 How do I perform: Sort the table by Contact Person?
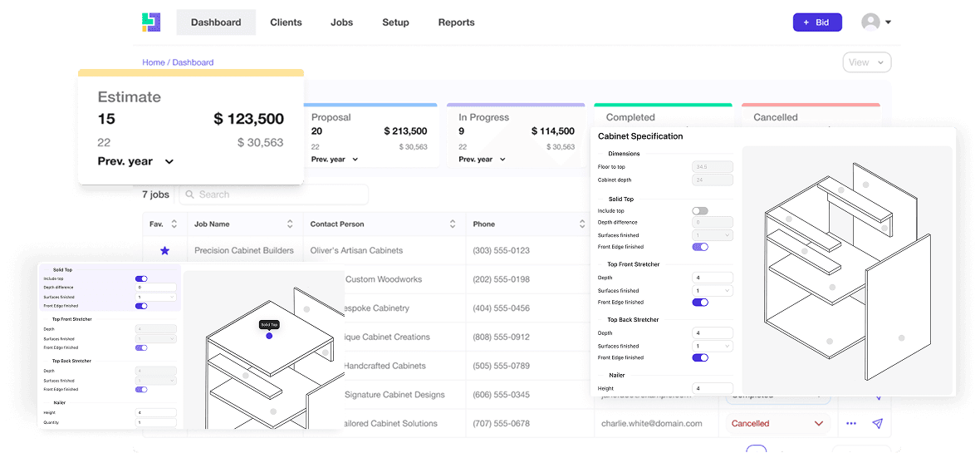coord(452,224)
